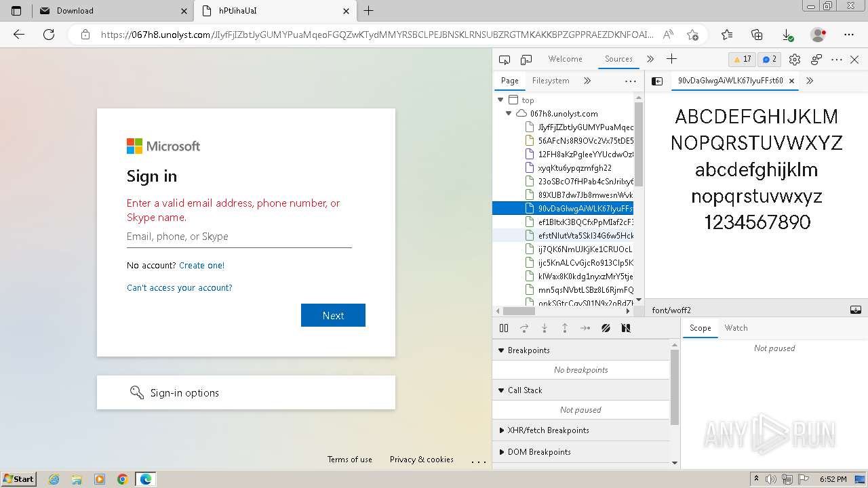868x488 pixels.
Task: Click Can't access your account link
Action: coord(179,288)
